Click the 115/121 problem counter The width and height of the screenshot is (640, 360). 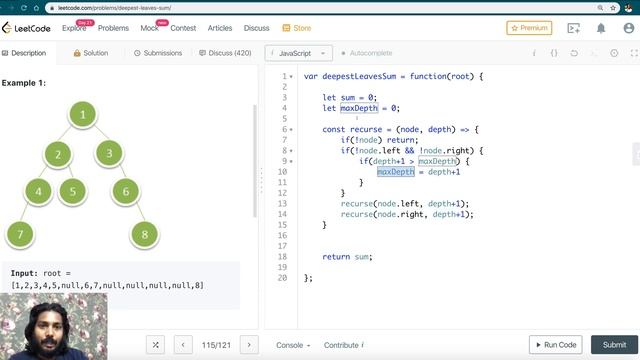216,345
